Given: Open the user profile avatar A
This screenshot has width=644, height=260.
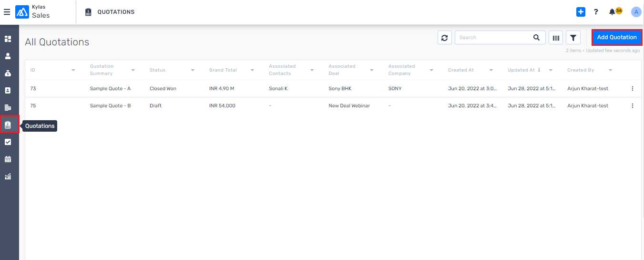Looking at the screenshot, I should click(x=636, y=12).
